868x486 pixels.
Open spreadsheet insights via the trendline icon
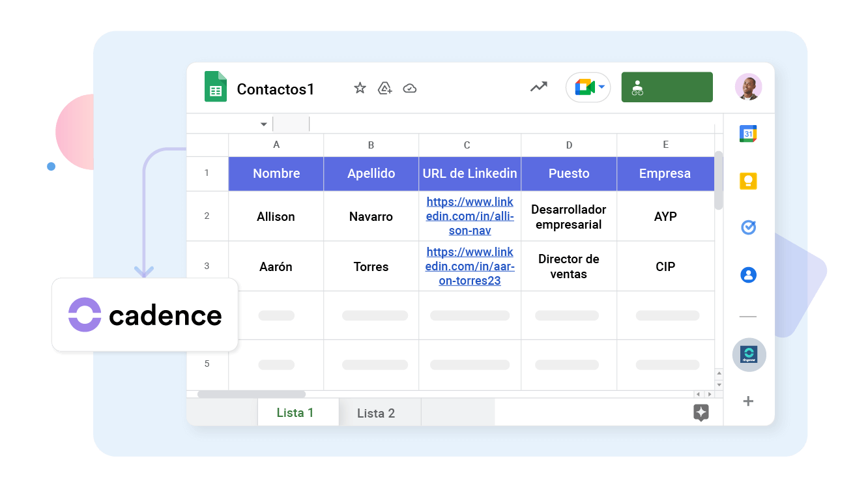click(x=538, y=87)
